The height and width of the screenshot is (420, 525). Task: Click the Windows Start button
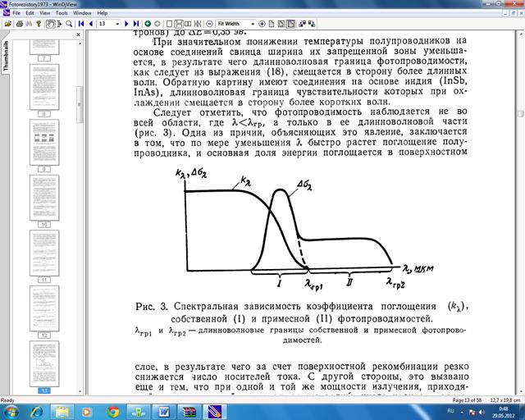[x=14, y=412]
